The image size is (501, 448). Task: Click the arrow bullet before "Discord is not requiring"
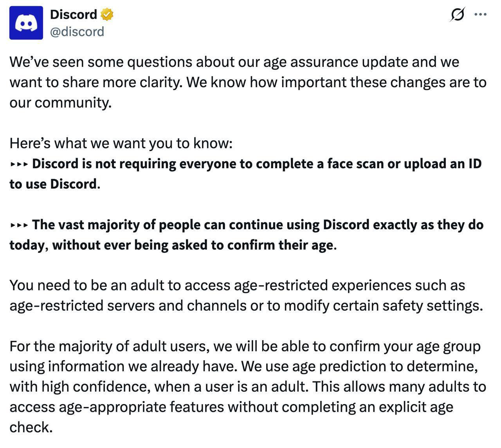pos(19,164)
